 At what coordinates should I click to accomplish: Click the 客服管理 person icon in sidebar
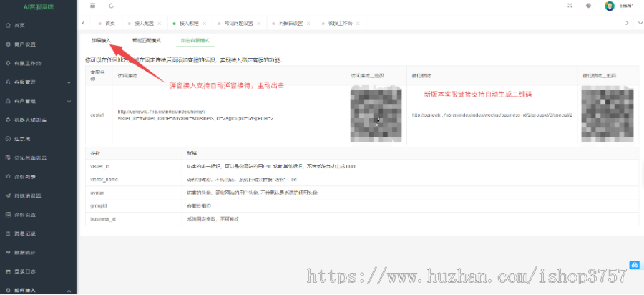(x=8, y=82)
